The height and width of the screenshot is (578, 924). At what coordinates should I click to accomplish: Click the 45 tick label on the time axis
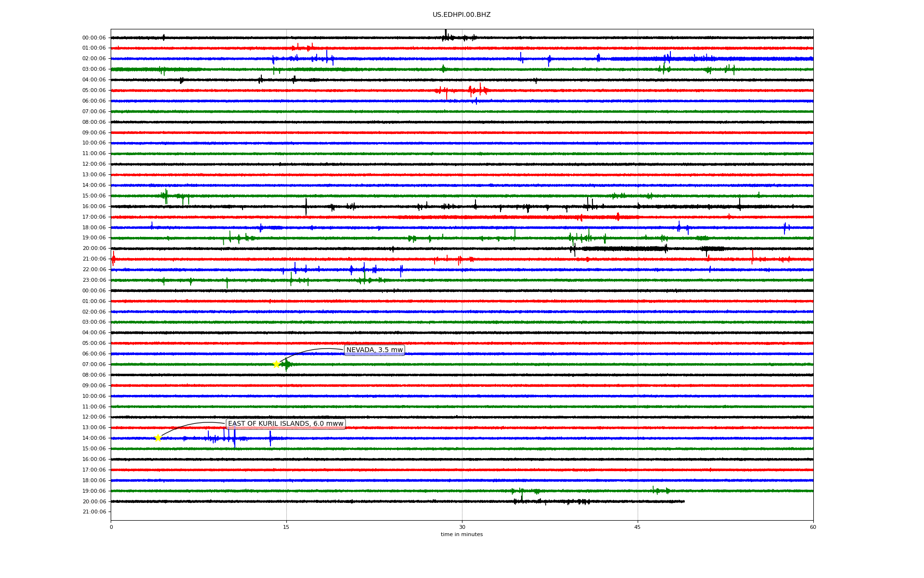tap(638, 527)
